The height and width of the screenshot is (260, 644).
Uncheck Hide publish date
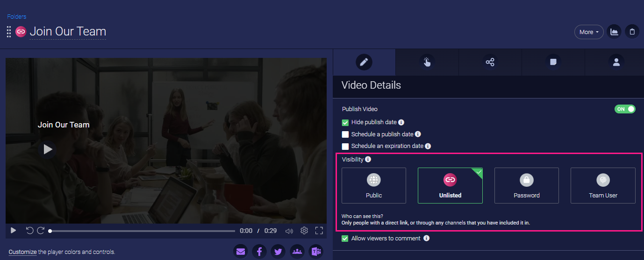click(345, 122)
